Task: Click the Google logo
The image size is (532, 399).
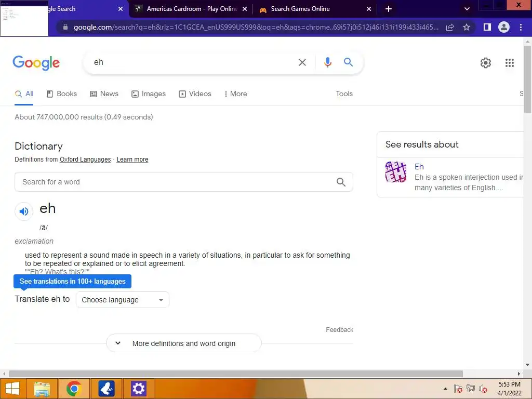Action: click(36, 63)
